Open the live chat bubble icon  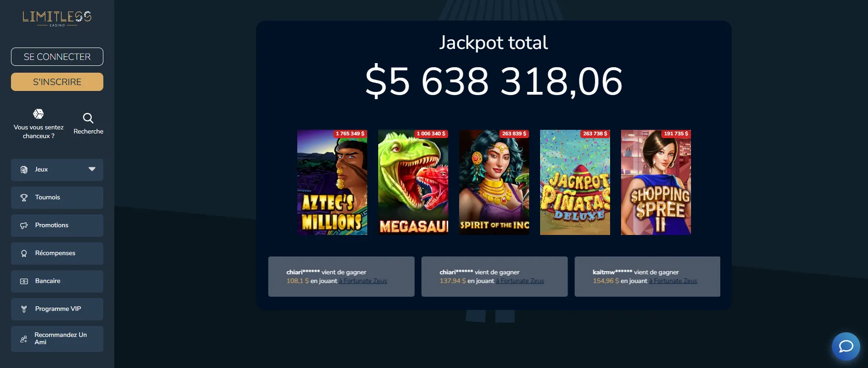tap(846, 346)
